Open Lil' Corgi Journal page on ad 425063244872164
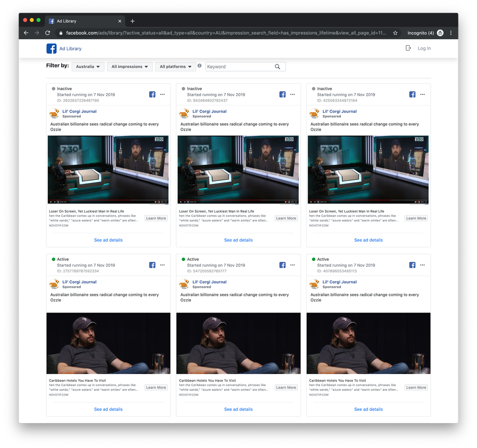Image resolution: width=477 pixels, height=448 pixels. 339,111
